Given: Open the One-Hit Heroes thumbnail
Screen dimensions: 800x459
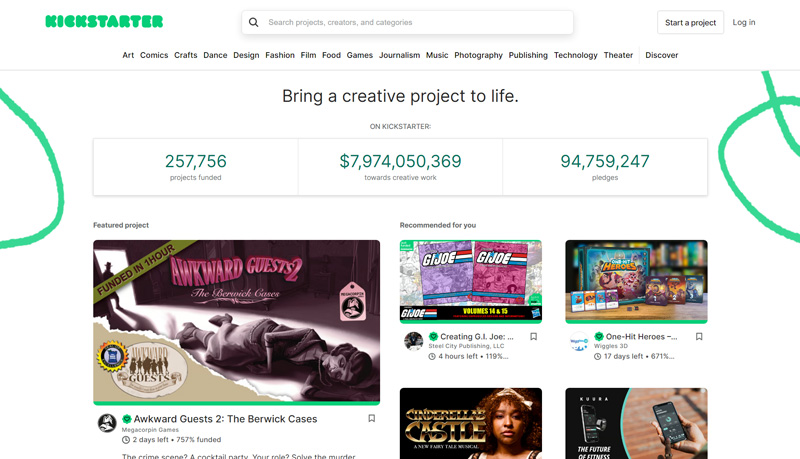Looking at the screenshot, I should tap(636, 281).
